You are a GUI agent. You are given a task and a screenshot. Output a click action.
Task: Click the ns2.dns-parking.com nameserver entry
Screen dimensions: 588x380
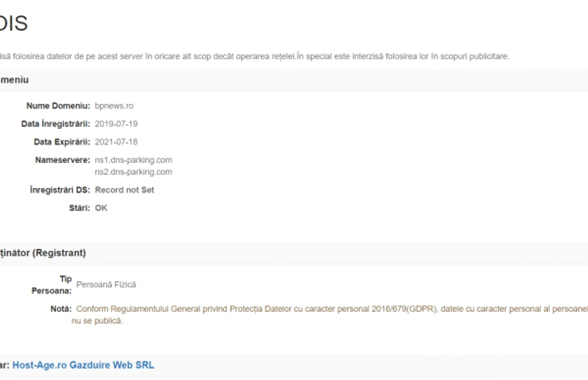tap(133, 172)
